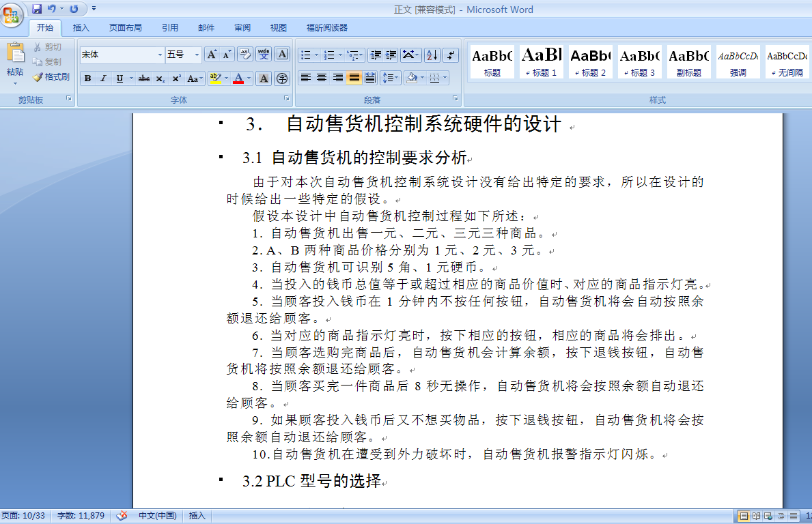
Task: Open the 段落 paragraph dialog launcher
Action: pyautogui.click(x=456, y=98)
